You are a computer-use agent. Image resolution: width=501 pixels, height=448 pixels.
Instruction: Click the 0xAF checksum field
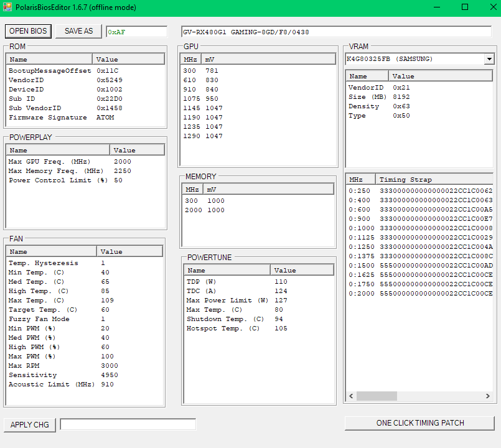coord(137,32)
